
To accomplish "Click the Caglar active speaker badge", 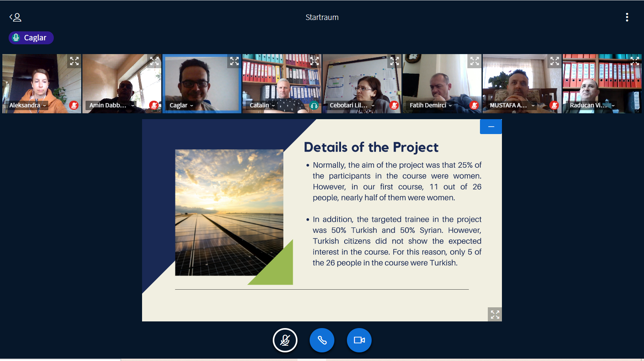I will 31,38.
